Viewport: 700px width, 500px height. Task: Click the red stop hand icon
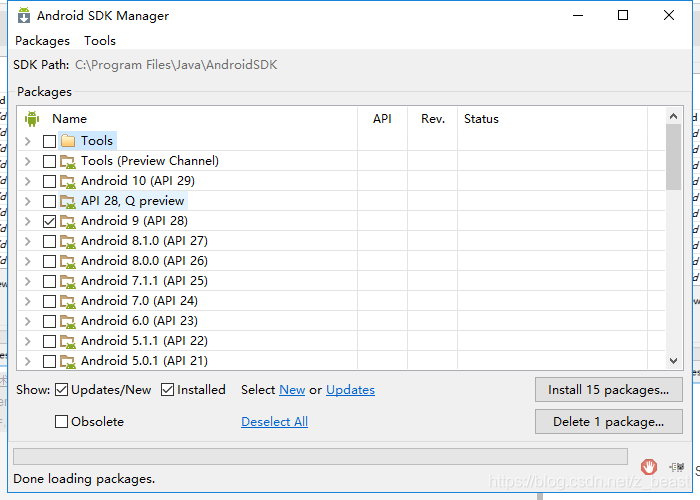[649, 467]
